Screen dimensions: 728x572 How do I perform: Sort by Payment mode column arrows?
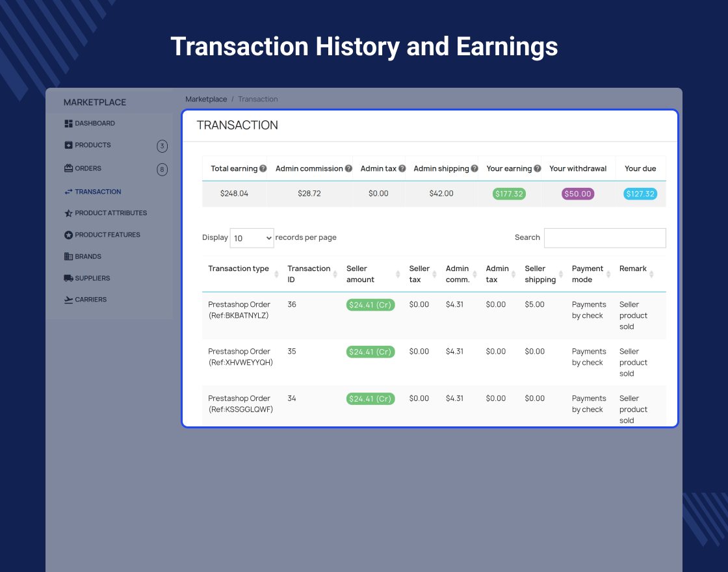pos(608,274)
